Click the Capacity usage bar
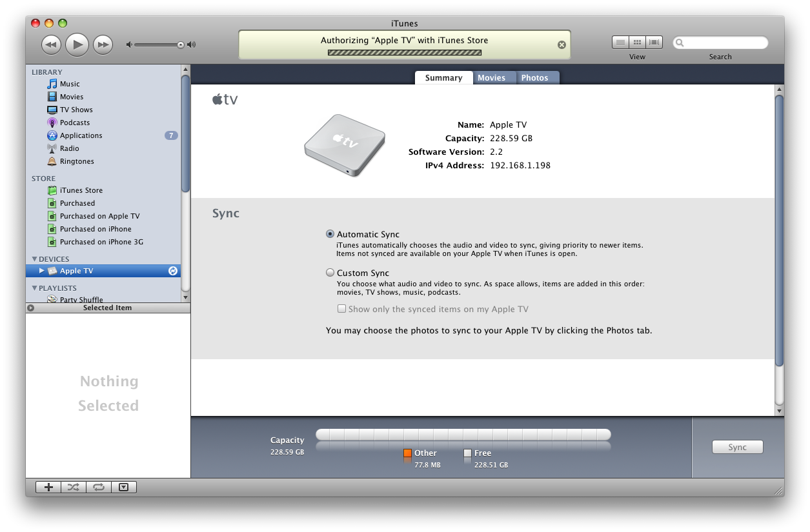 (463, 435)
